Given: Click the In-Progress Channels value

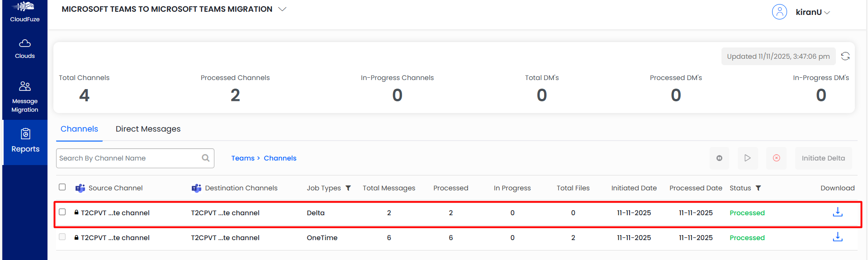Looking at the screenshot, I should 397,95.
